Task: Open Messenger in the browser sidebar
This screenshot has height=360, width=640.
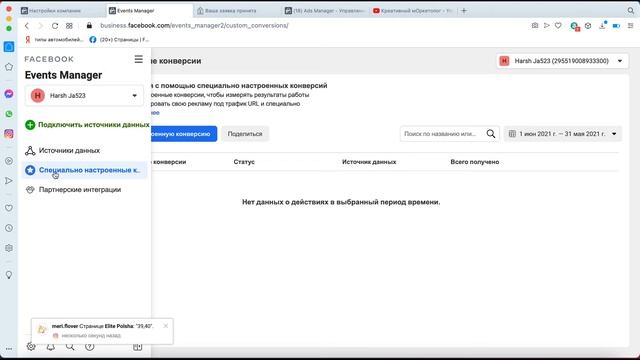Action: (x=9, y=94)
